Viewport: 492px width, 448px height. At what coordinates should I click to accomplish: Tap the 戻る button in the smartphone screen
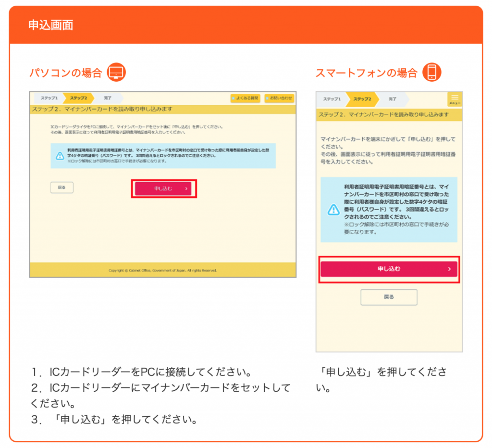click(x=389, y=297)
